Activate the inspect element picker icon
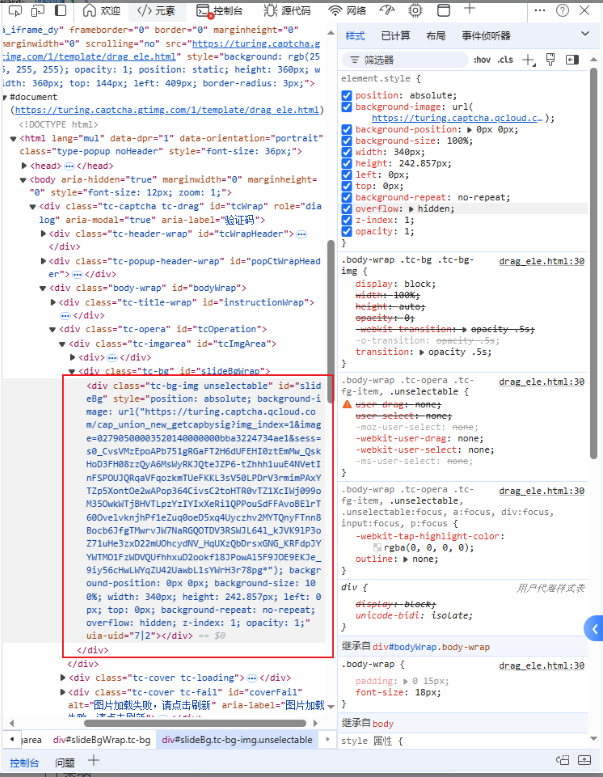The height and width of the screenshot is (777, 603). pyautogui.click(x=15, y=10)
